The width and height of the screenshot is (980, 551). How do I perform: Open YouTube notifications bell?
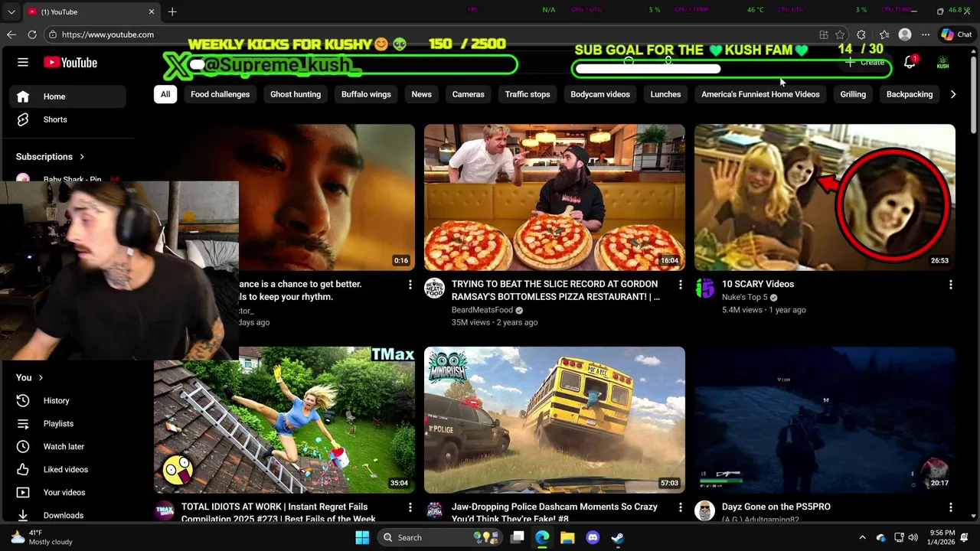(x=910, y=63)
